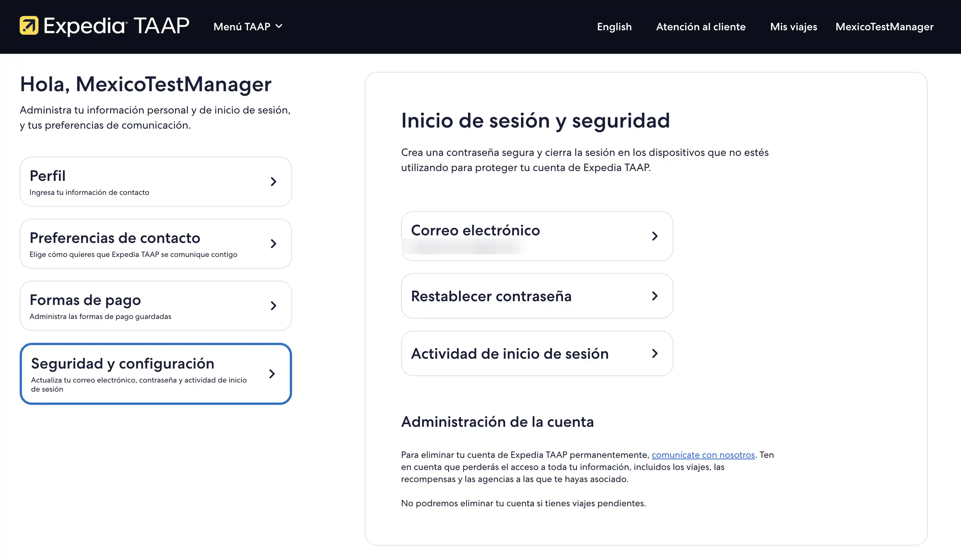Click the Administración de la cuenta heading
The image size is (961, 560).
(497, 422)
